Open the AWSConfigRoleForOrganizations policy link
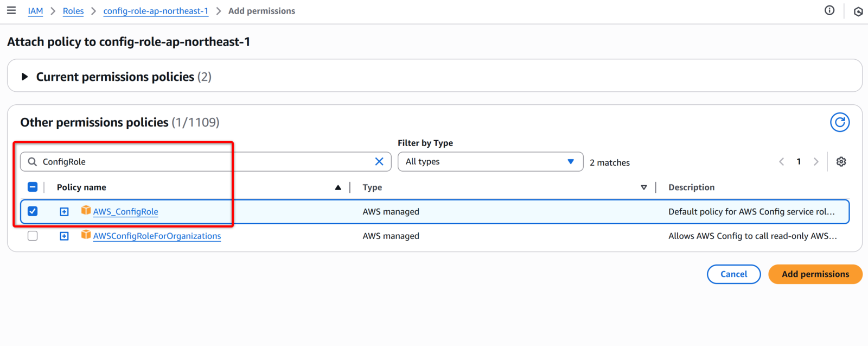 click(x=157, y=236)
